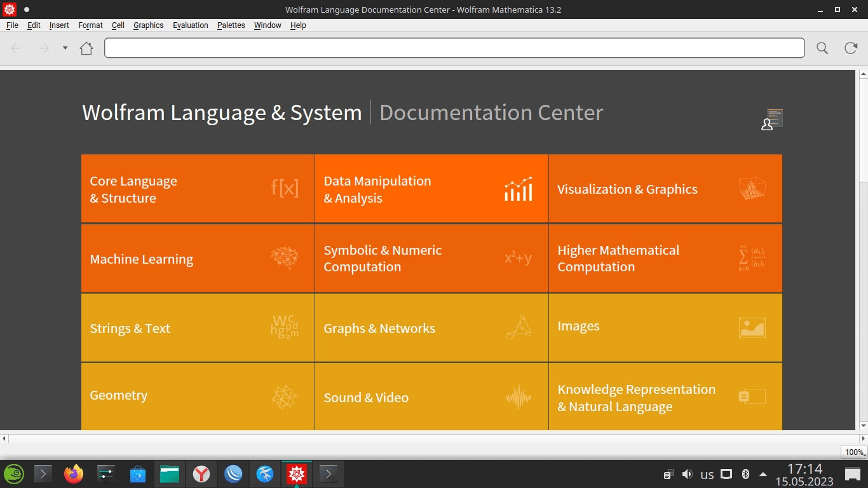The width and height of the screenshot is (868, 488).
Task: Click the forward navigation arrow
Action: [x=44, y=48]
